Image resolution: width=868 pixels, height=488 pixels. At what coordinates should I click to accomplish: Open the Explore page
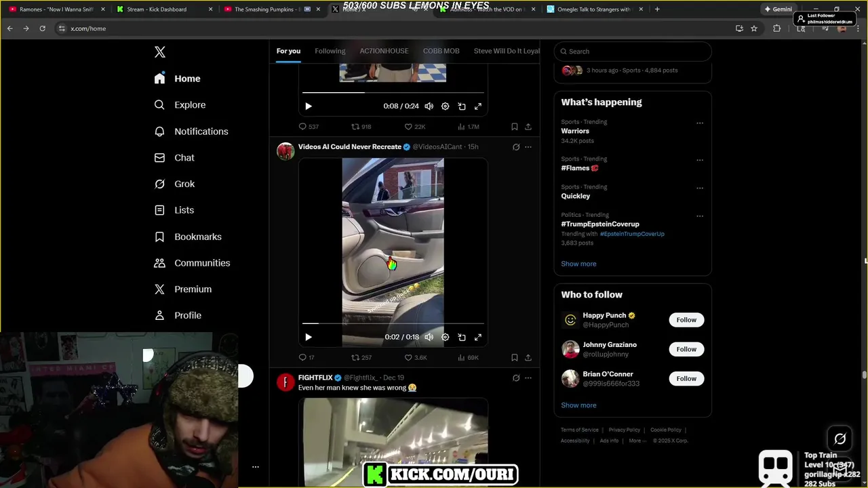coord(180,105)
